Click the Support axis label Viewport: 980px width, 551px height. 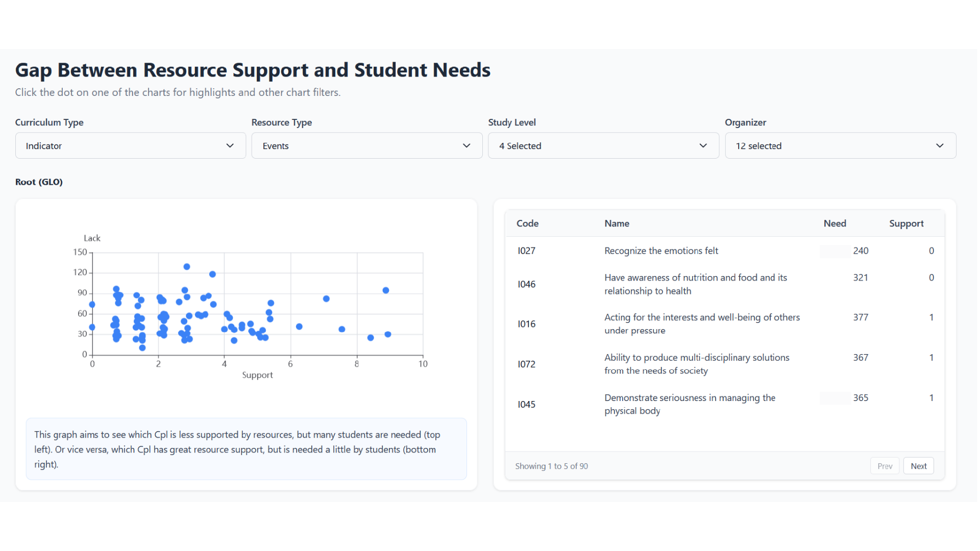257,375
